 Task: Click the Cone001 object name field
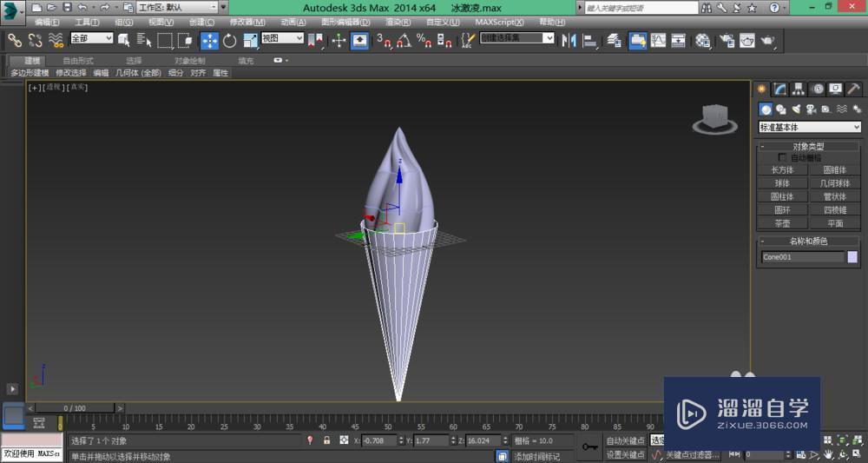click(803, 257)
